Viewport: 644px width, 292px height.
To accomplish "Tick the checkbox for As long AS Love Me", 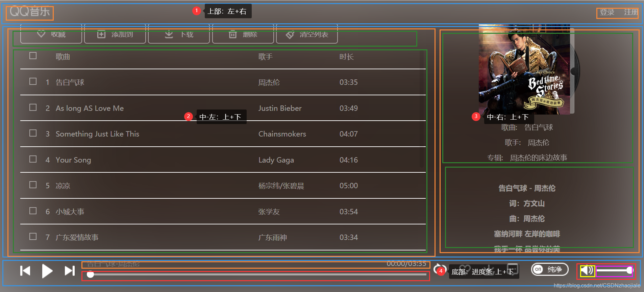I will point(33,107).
